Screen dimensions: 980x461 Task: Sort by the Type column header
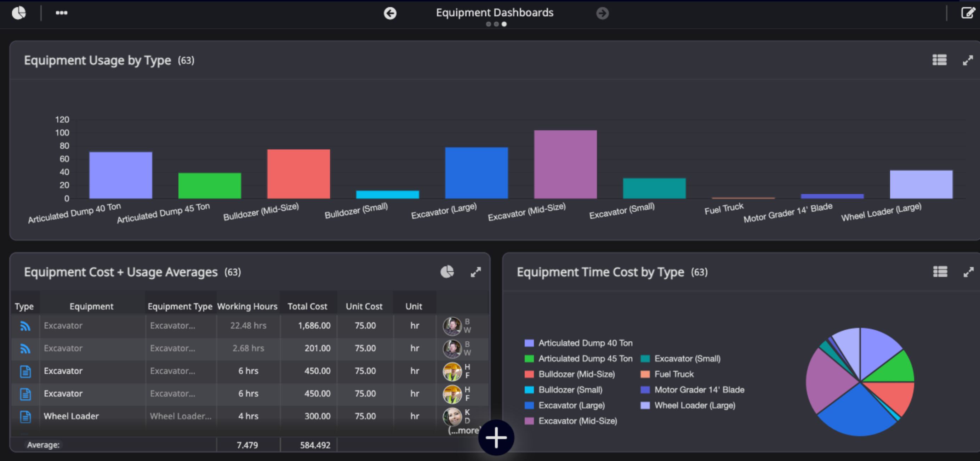tap(24, 306)
